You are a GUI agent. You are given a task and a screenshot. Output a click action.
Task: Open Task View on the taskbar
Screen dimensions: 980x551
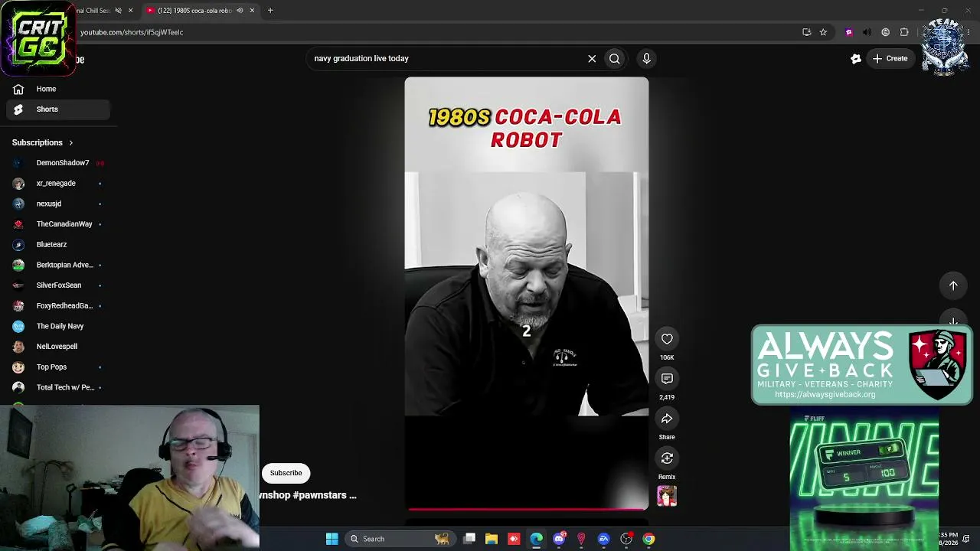469,539
